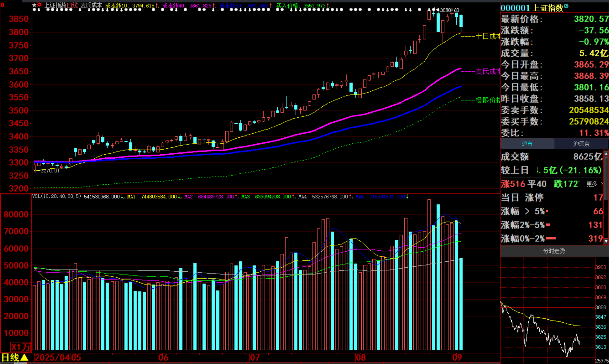Click 当日涨停 count 17
Screen dimensions: 609x364
tap(598, 198)
